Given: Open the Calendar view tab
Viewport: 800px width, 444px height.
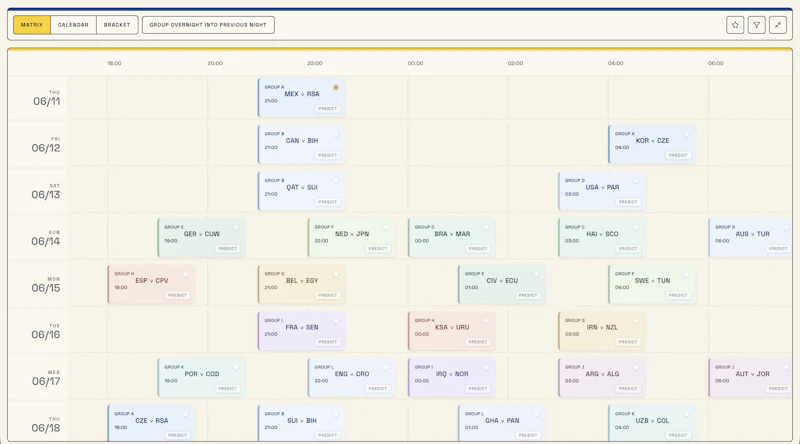Looking at the screenshot, I should click(73, 25).
